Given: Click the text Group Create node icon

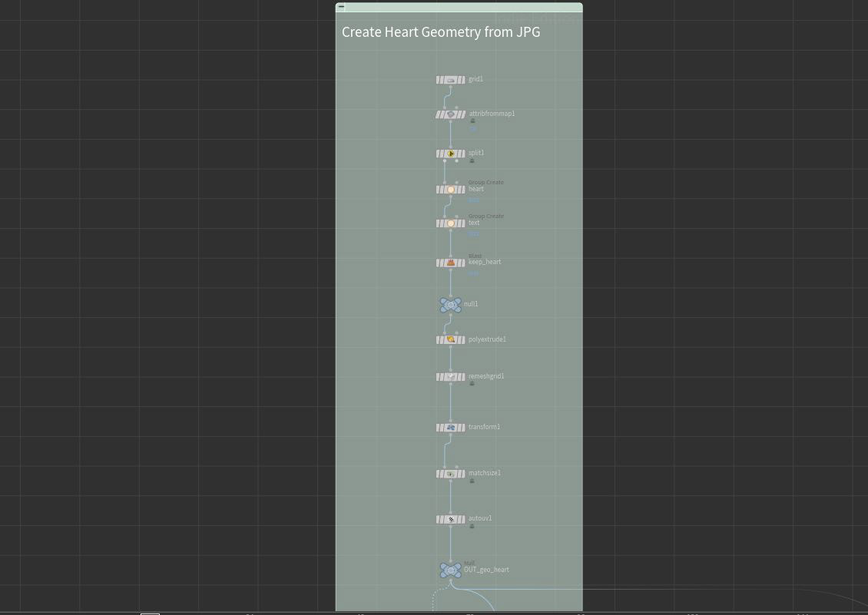Looking at the screenshot, I should [x=451, y=223].
